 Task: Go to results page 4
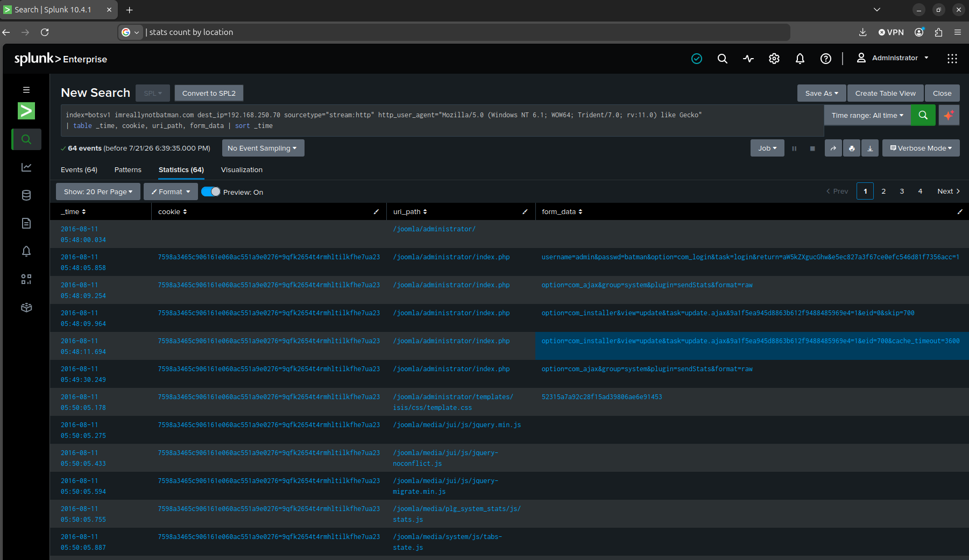click(x=920, y=192)
